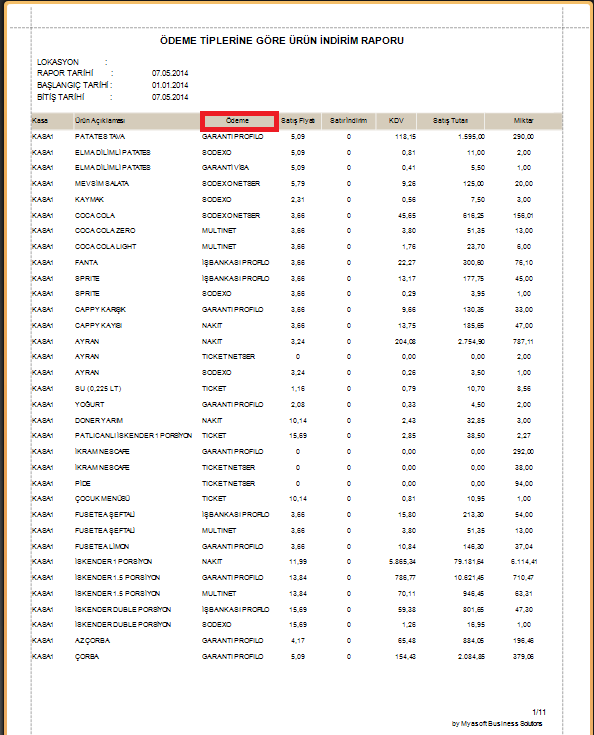Click the Satış Tutarı column header
The width and height of the screenshot is (594, 735).
pos(451,120)
